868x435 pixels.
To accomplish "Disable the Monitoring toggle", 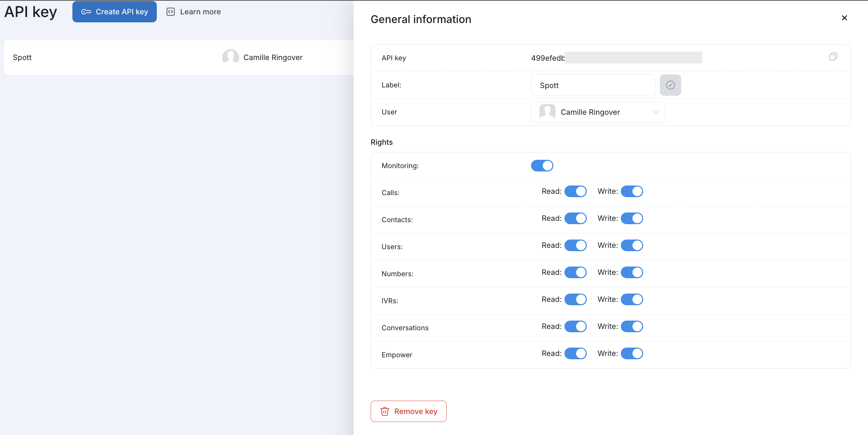I will click(x=542, y=165).
